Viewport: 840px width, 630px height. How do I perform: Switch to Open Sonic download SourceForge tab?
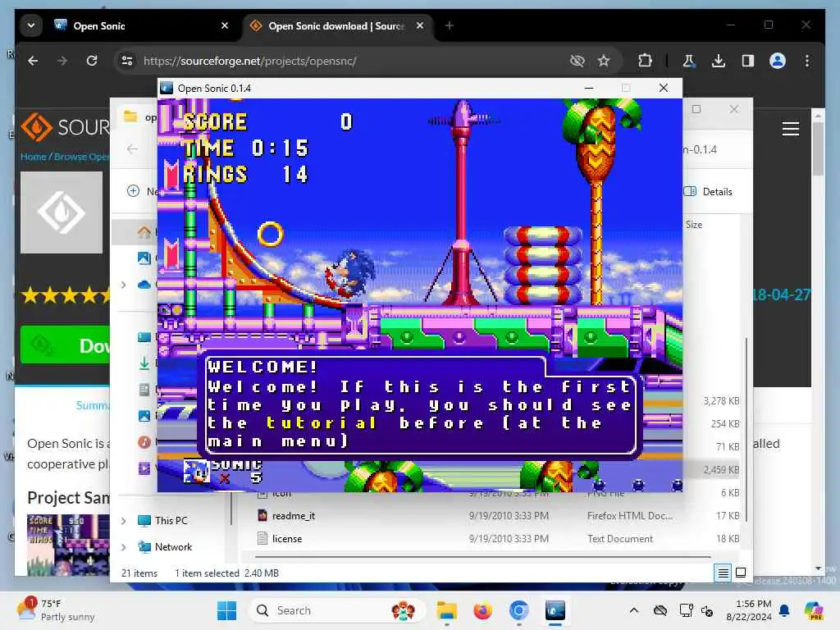tap(337, 25)
